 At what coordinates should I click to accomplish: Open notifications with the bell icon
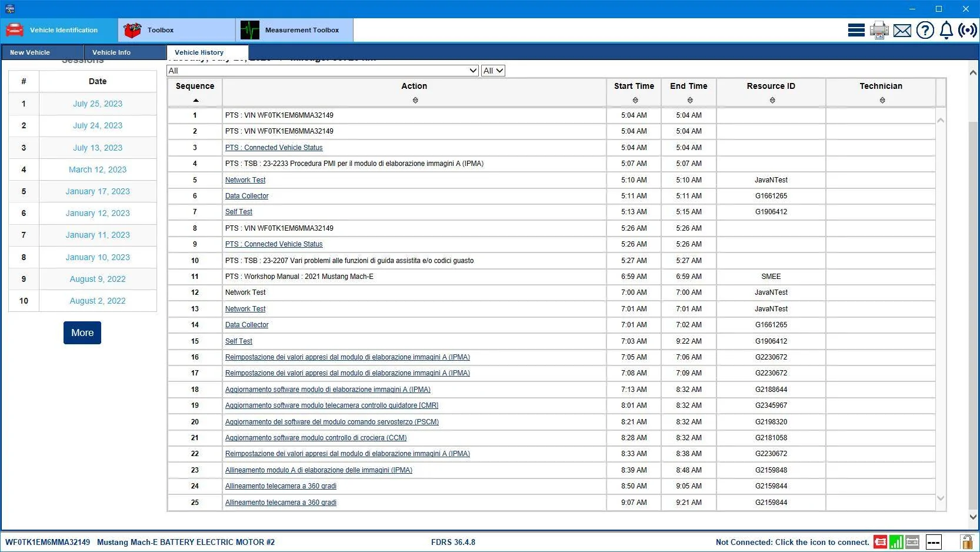pos(946,30)
